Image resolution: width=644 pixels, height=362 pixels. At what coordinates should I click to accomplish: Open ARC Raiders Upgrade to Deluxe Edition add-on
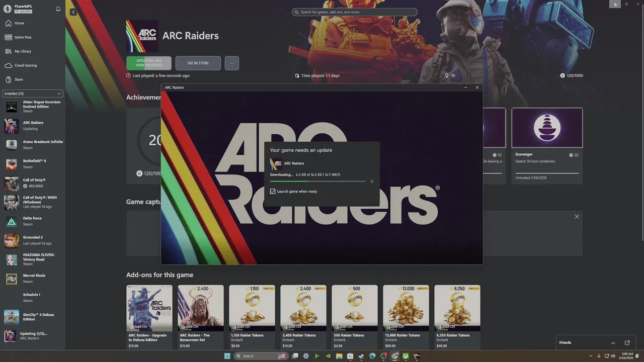tap(149, 317)
